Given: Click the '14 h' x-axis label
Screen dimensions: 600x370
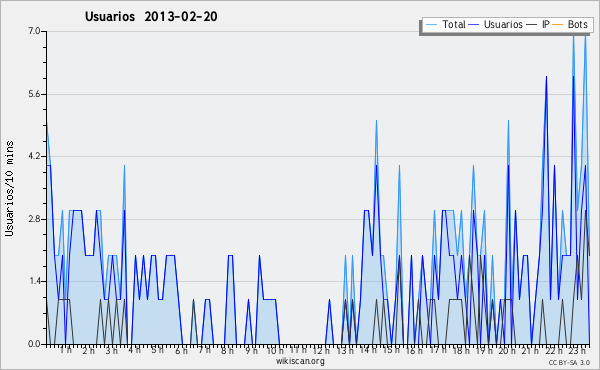Looking at the screenshot, I should [368, 350].
